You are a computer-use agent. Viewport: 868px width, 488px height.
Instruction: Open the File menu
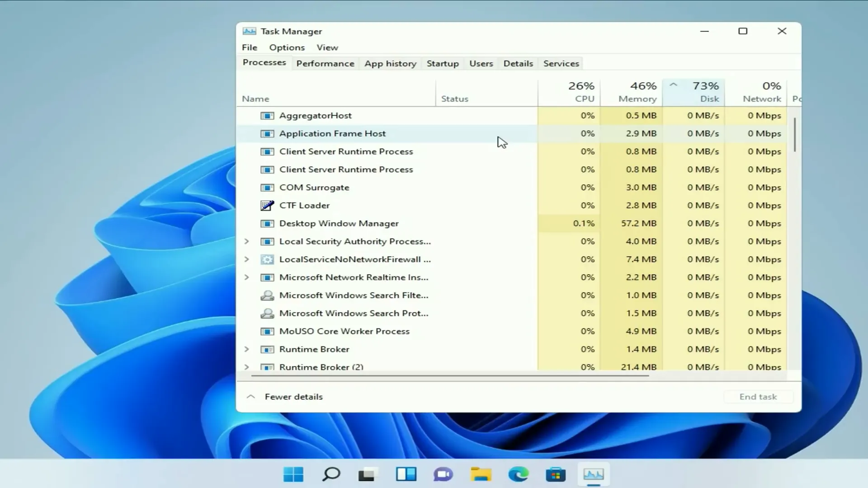(250, 47)
